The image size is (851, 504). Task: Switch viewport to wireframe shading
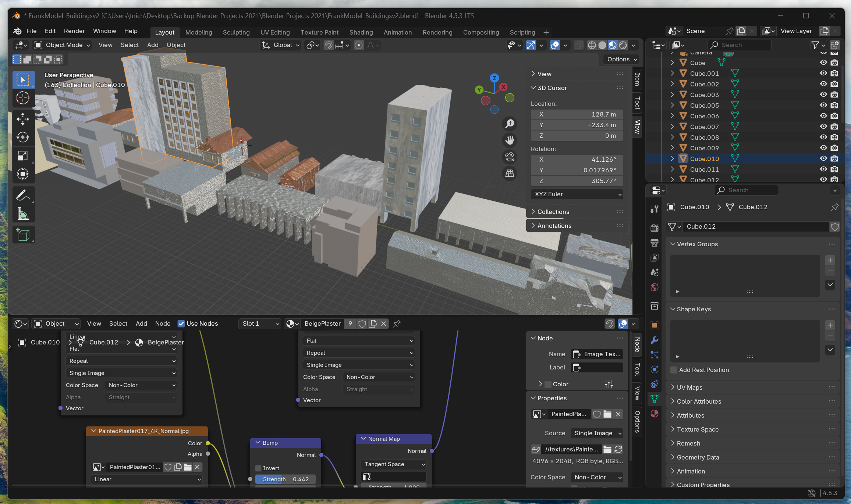(592, 45)
